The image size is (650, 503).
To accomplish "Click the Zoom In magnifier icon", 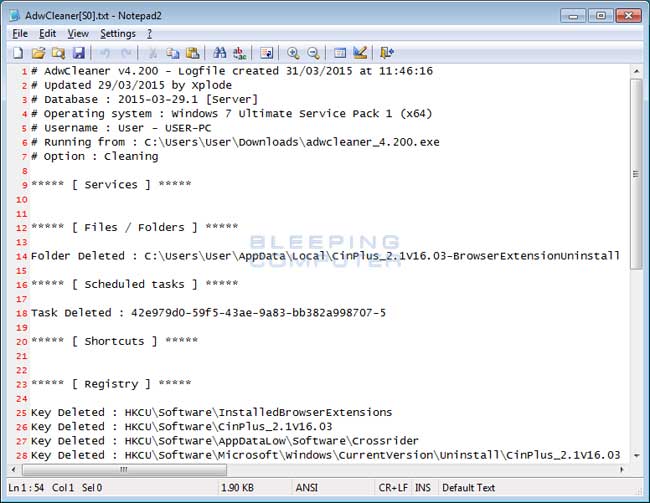I will pyautogui.click(x=293, y=53).
